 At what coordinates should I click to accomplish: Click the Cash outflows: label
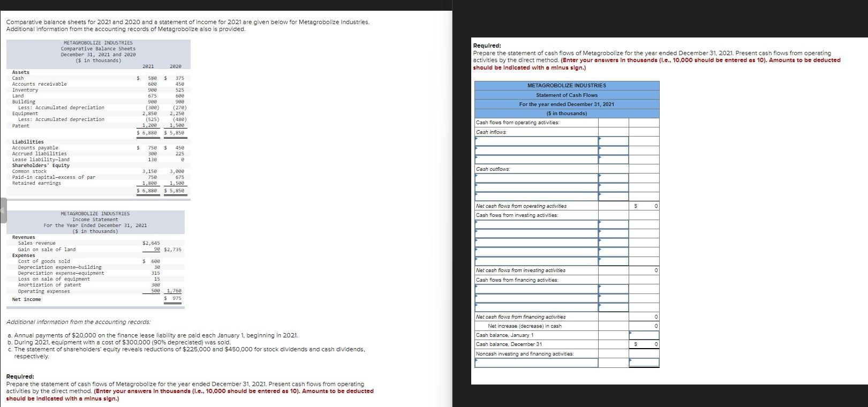(x=493, y=169)
